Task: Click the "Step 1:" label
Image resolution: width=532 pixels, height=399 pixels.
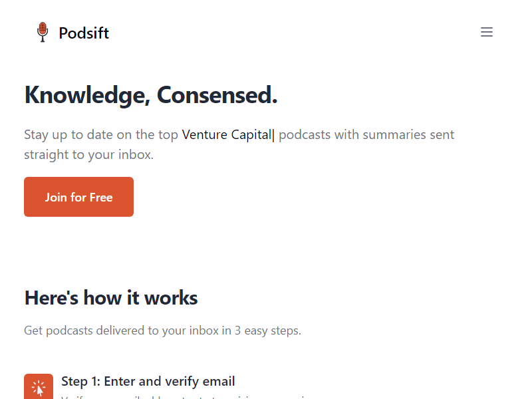Action: pos(81,381)
